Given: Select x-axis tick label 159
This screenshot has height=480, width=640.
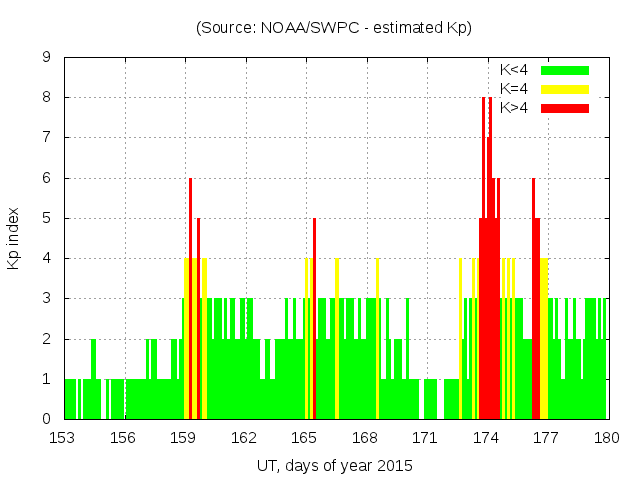Looking at the screenshot, I should point(184,437).
